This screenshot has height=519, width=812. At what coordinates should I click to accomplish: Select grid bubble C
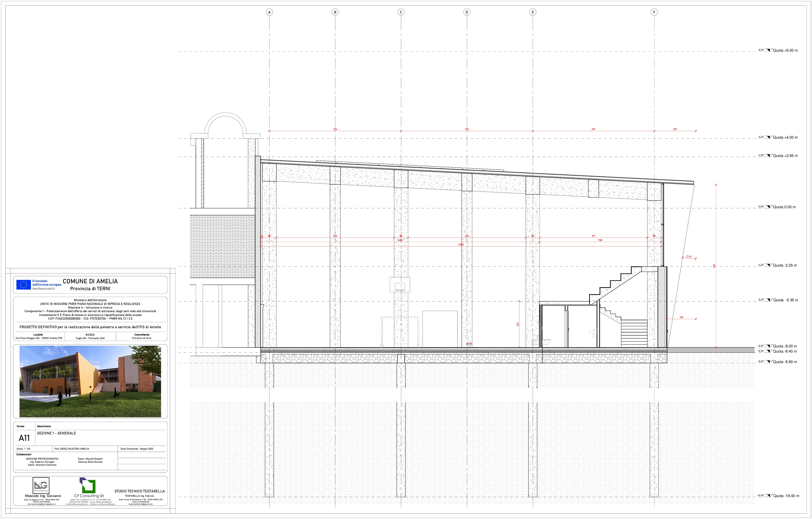pyautogui.click(x=401, y=12)
